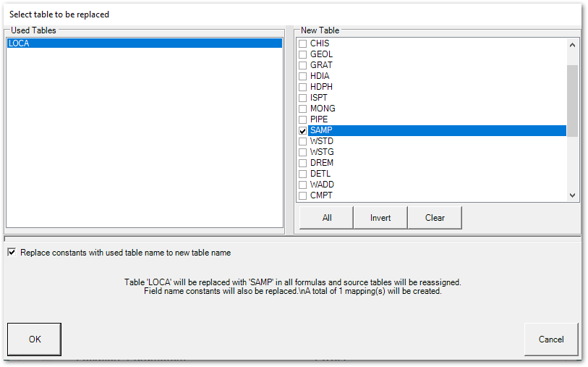The width and height of the screenshot is (588, 367).
Task: Check the ISPT table checkbox
Action: pos(302,98)
